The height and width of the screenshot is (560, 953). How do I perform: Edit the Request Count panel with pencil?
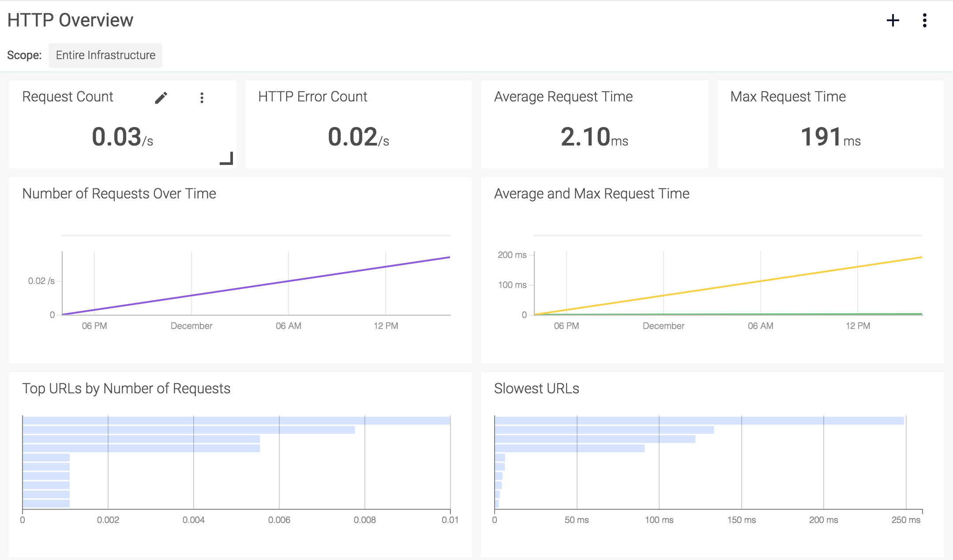(x=161, y=97)
